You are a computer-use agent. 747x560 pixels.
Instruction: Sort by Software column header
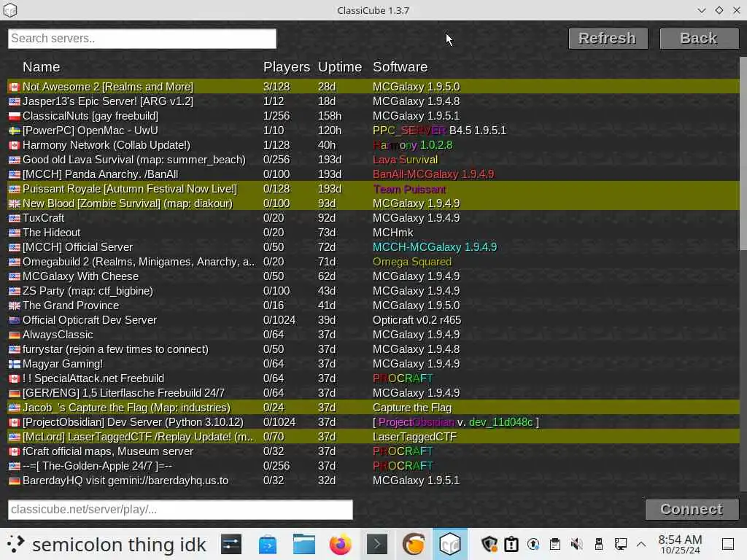[x=400, y=67]
